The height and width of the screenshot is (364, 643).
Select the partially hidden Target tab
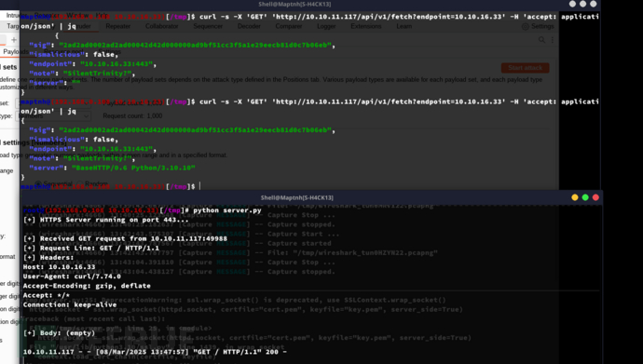click(x=13, y=26)
